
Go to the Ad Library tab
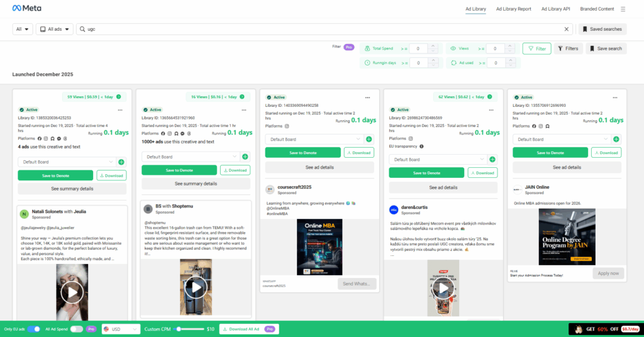(475, 9)
